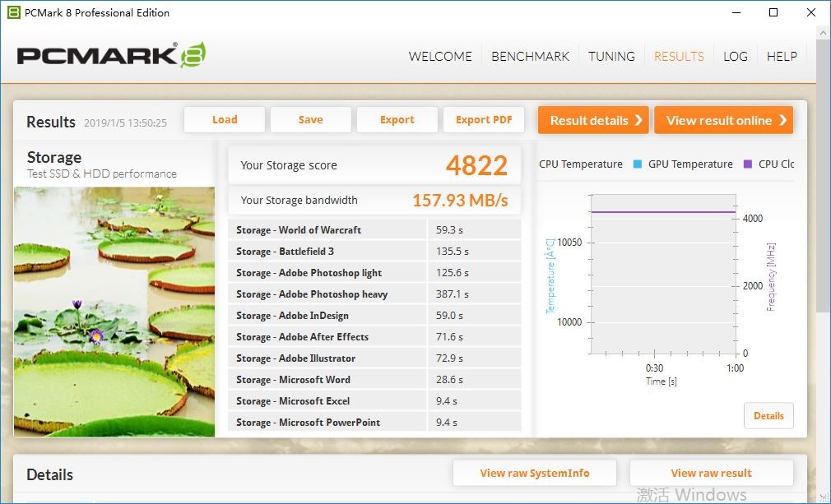The width and height of the screenshot is (831, 504).
Task: Click the Save results button
Action: pyautogui.click(x=310, y=120)
